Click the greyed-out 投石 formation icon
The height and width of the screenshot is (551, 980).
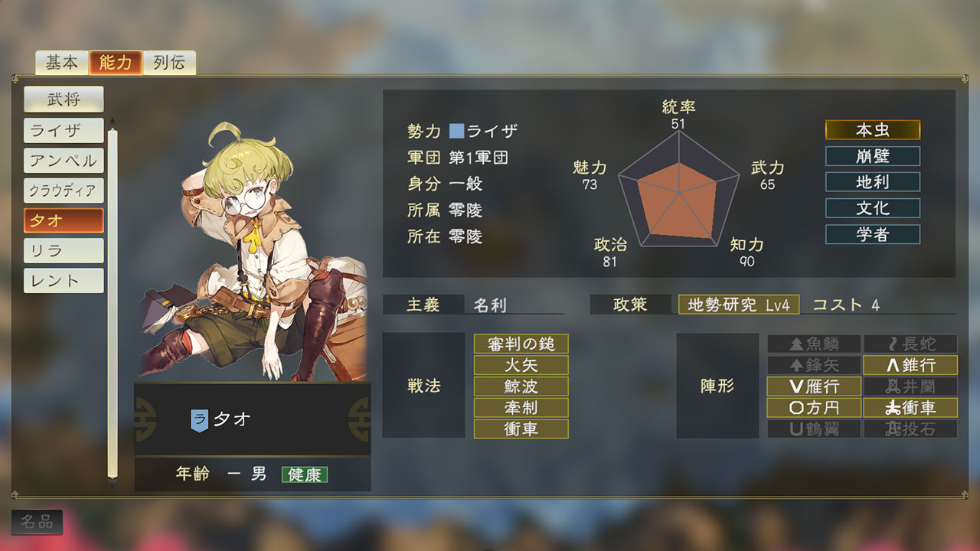[x=910, y=429]
